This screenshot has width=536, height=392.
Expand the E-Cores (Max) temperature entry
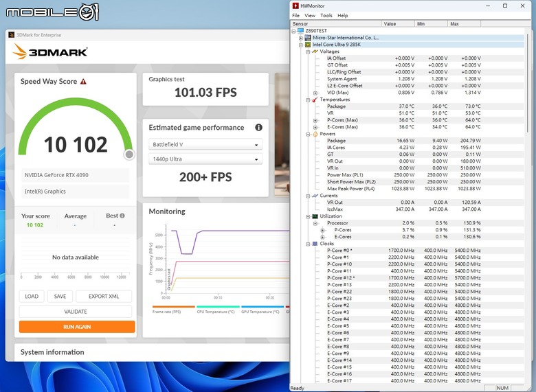315,127
